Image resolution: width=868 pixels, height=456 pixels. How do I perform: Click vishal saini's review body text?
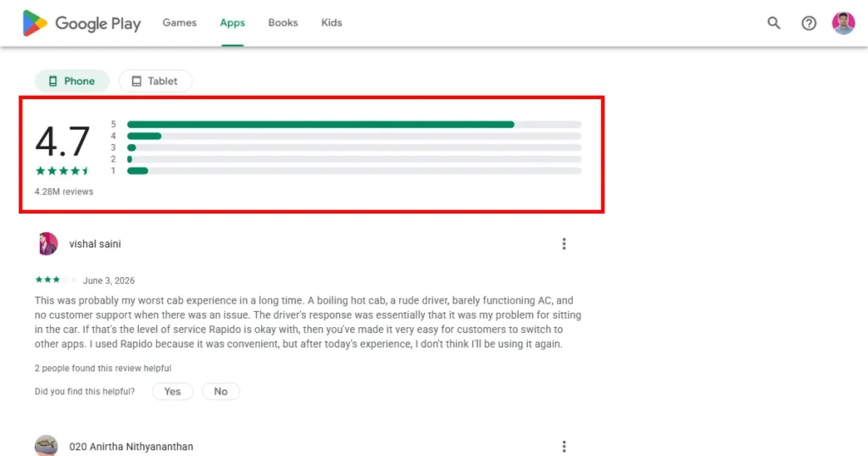(308, 322)
